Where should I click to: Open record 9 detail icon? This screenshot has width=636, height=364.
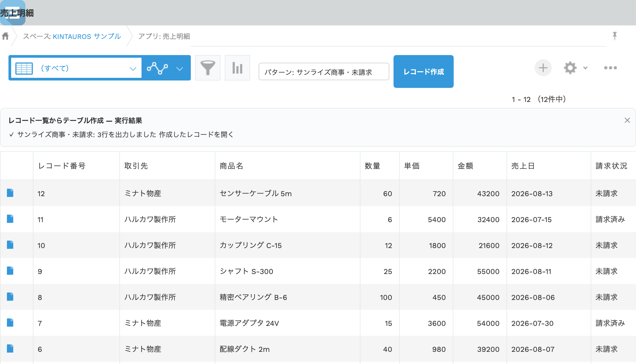(x=10, y=271)
